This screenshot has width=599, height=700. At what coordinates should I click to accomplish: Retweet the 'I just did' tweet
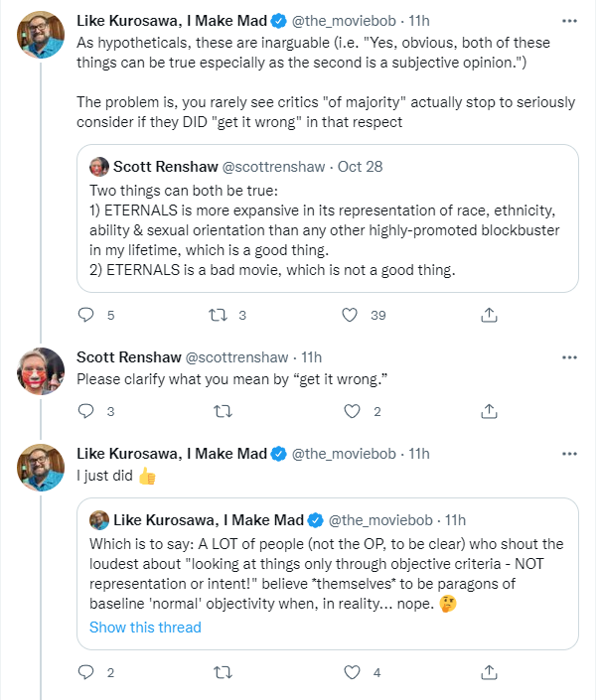pos(223,672)
